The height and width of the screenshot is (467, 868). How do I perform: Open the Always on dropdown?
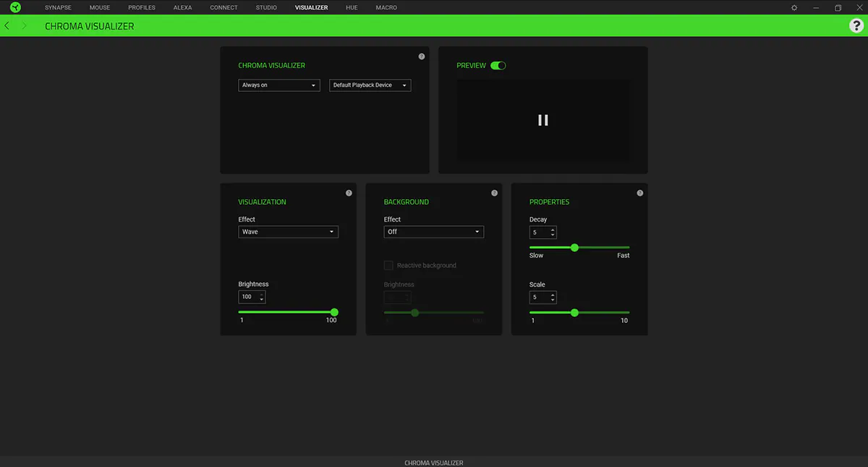point(279,85)
